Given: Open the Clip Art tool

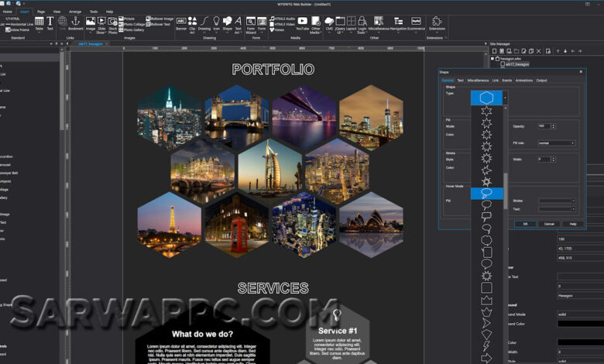Looking at the screenshot, I should tap(192, 25).
